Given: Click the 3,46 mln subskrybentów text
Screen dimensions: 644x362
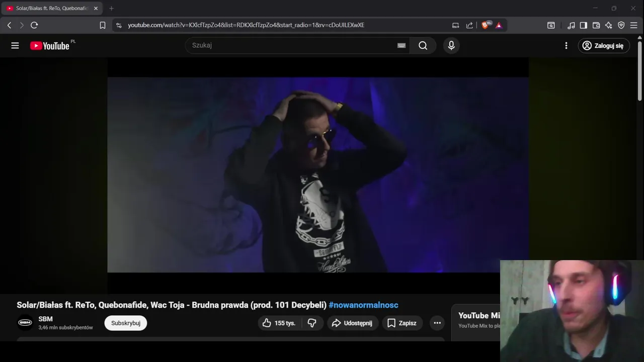Looking at the screenshot, I should coord(65,327).
